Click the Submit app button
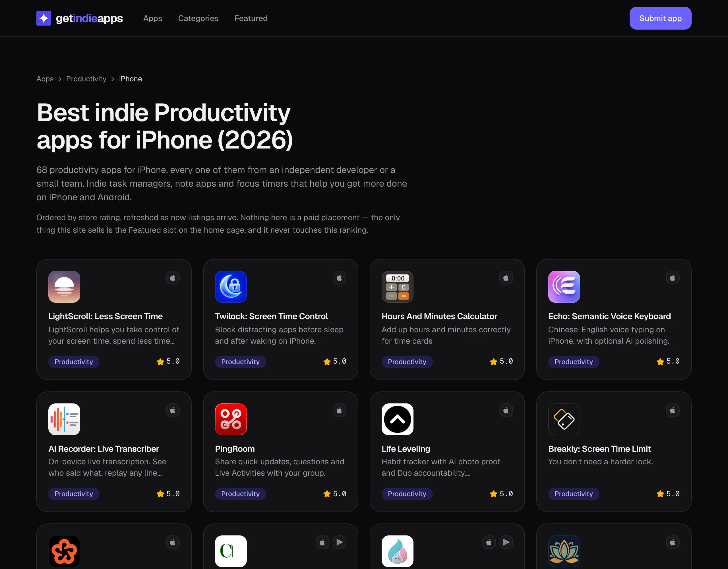The height and width of the screenshot is (569, 728). click(660, 18)
